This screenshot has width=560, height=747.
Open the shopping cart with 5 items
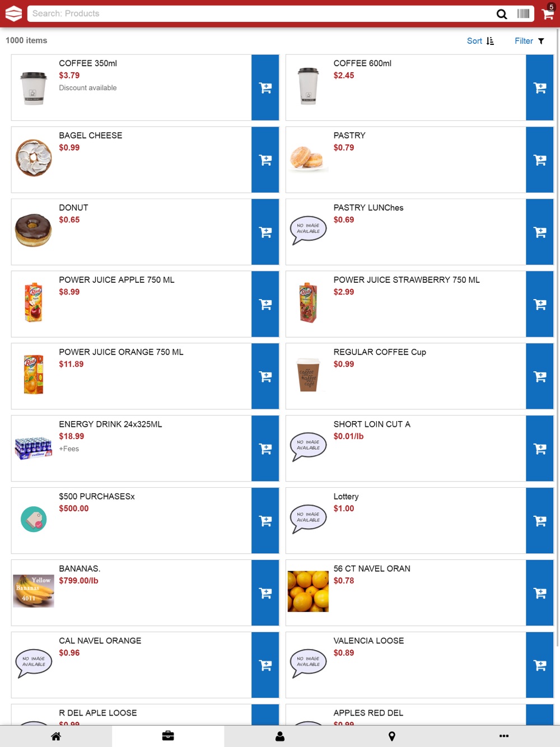click(x=548, y=13)
